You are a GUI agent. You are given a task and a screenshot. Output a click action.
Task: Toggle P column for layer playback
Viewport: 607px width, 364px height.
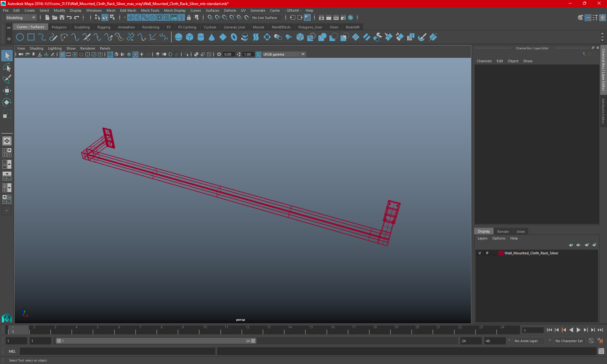pyautogui.click(x=487, y=253)
